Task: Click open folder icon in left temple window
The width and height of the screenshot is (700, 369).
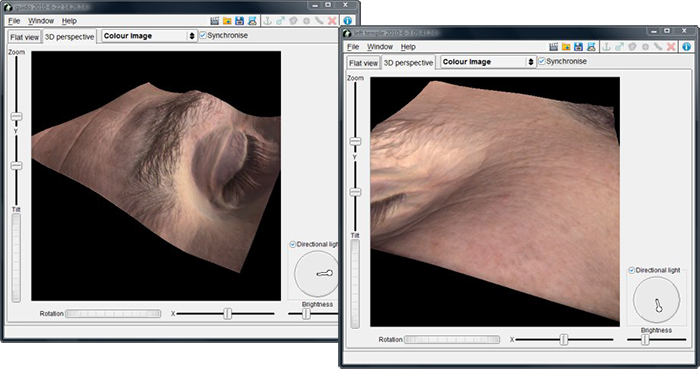Action: coord(566,46)
